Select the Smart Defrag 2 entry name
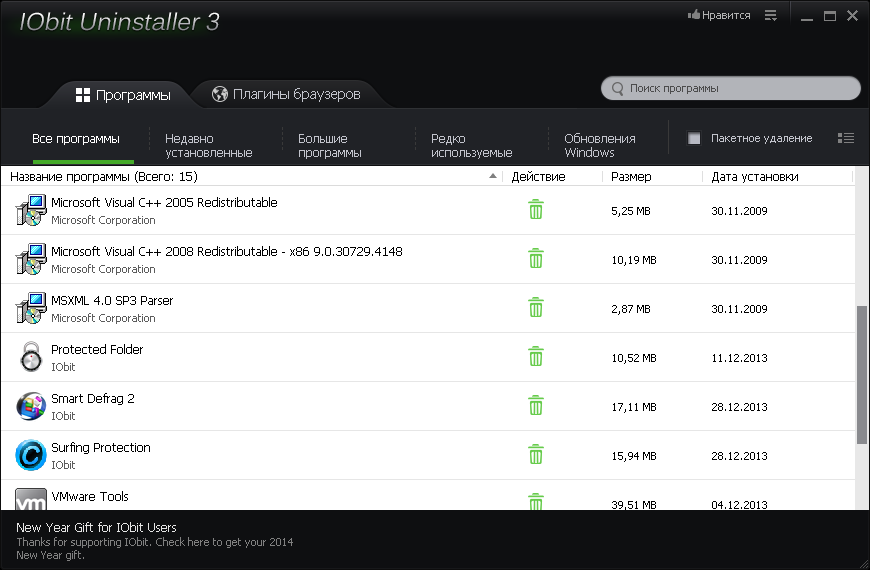The image size is (870, 570). click(x=93, y=399)
